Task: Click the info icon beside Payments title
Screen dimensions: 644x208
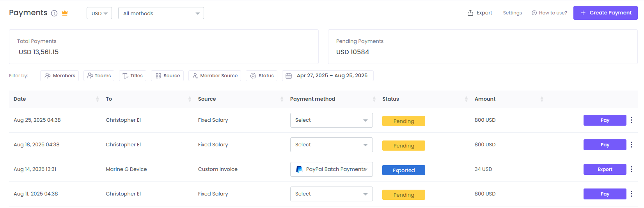Action: click(x=54, y=13)
